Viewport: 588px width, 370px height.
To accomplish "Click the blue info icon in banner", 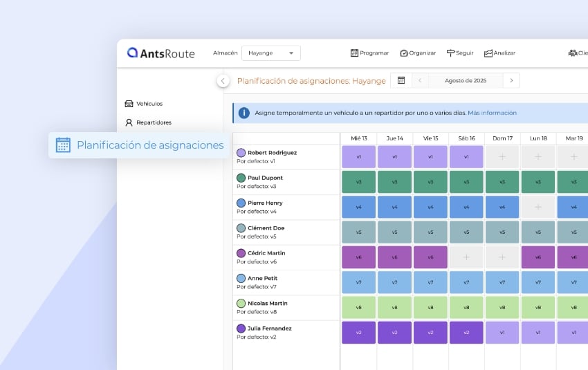I will [x=244, y=113].
